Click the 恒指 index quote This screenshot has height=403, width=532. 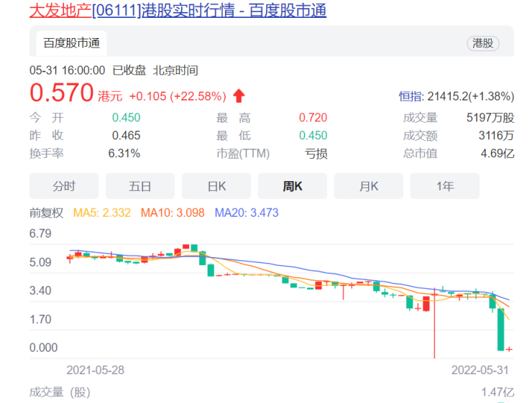[456, 96]
